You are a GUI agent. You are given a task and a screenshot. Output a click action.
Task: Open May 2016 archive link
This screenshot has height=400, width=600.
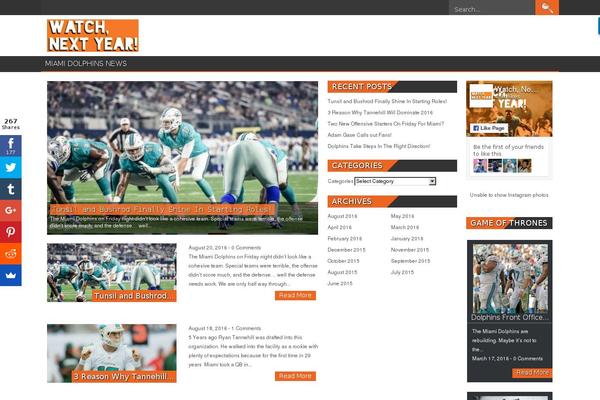tap(402, 216)
